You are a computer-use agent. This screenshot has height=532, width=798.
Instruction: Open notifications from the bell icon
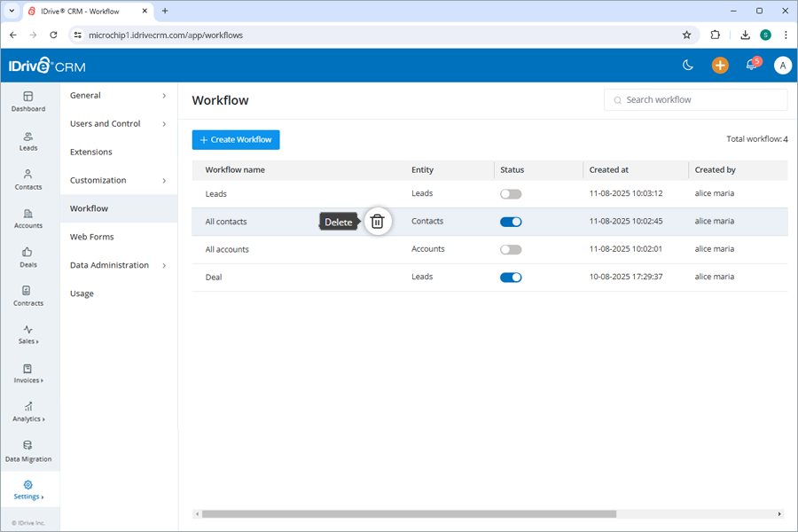[x=750, y=65]
